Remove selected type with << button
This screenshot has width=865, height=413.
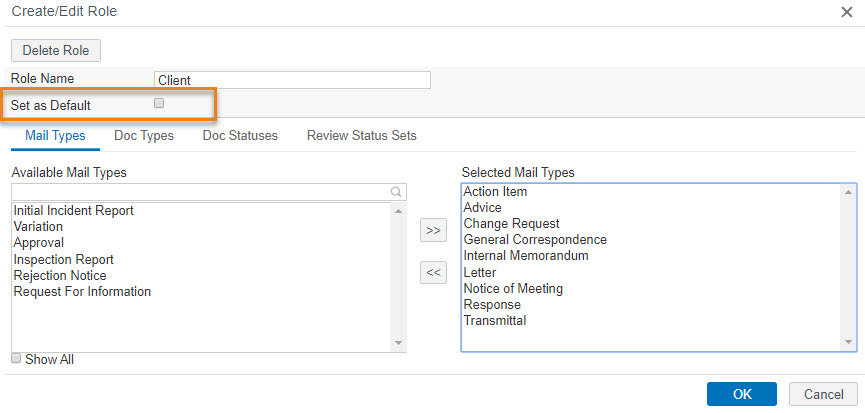pyautogui.click(x=433, y=272)
